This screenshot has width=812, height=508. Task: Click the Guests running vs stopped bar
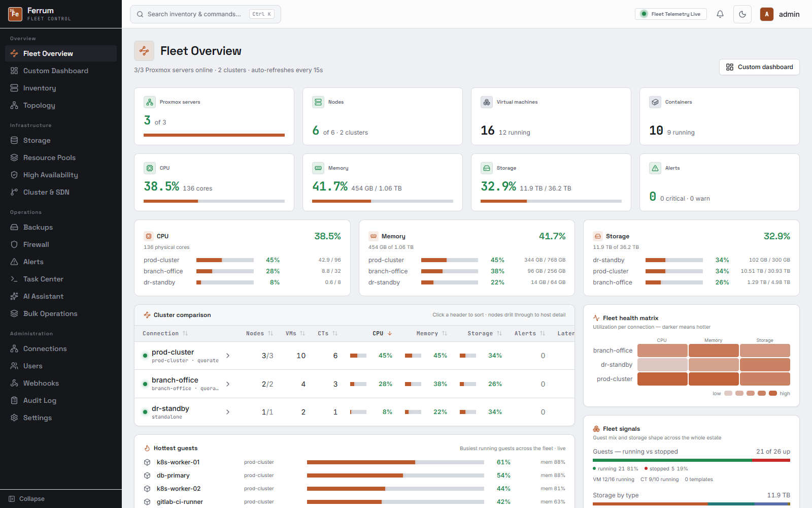tap(691, 460)
